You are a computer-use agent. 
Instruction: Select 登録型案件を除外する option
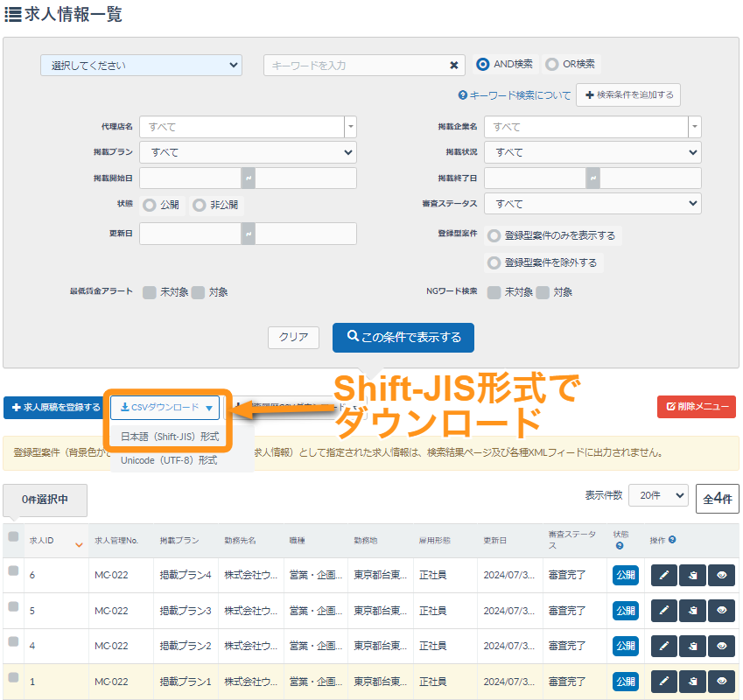pyautogui.click(x=494, y=262)
